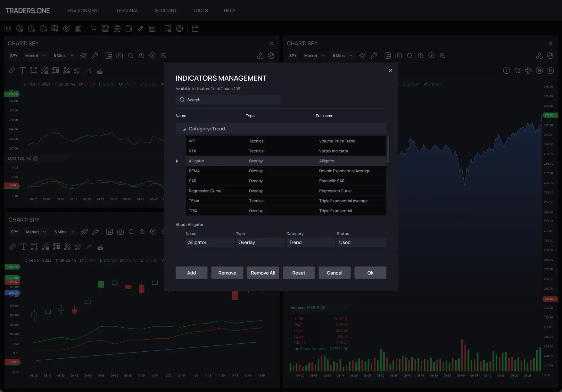The height and width of the screenshot is (392, 562).
Task: Click the dollar-sign tool in the top toolbar
Action: [66, 29]
